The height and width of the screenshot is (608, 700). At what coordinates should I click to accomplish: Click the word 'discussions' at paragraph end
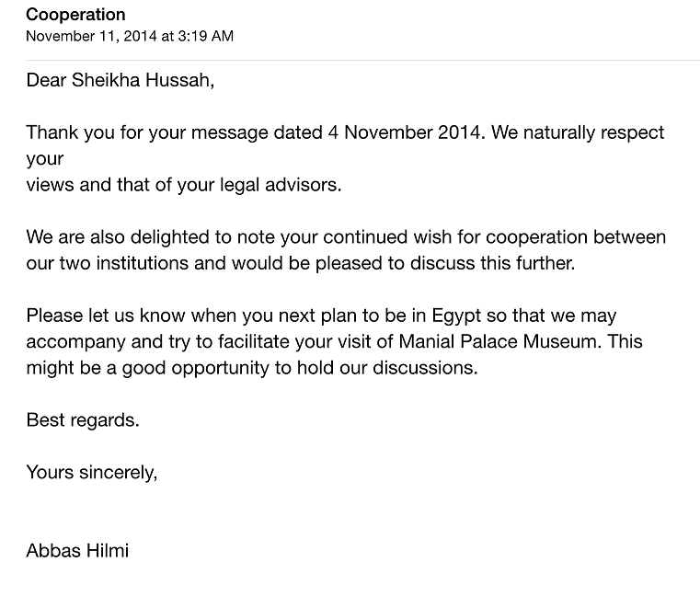tap(425, 368)
